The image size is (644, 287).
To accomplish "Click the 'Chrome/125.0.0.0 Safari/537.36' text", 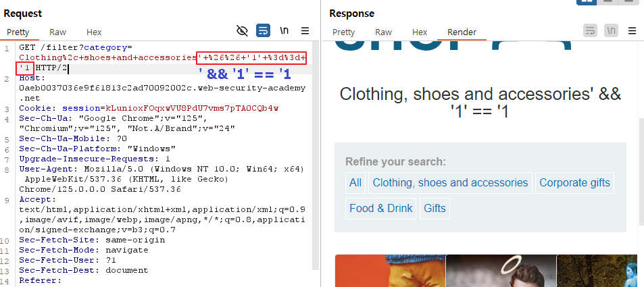I will point(100,189).
